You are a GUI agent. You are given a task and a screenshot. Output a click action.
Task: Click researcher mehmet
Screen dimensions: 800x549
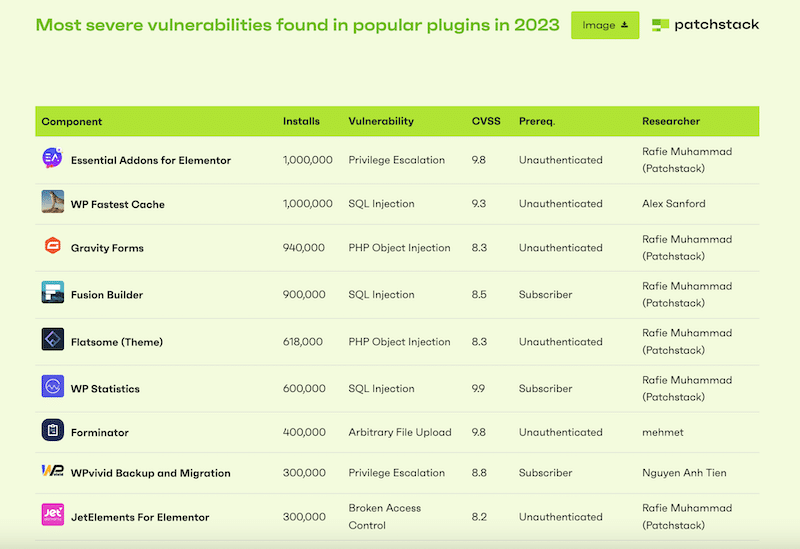(x=662, y=432)
